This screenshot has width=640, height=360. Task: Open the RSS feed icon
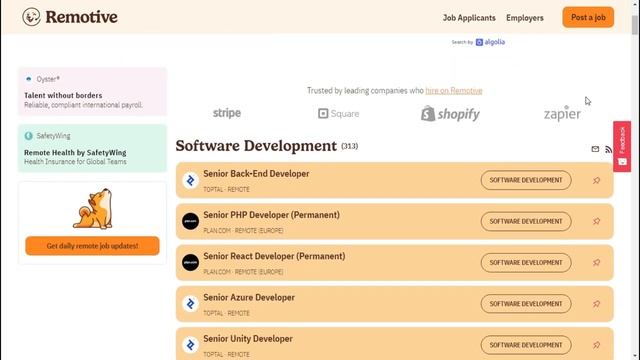[608, 149]
